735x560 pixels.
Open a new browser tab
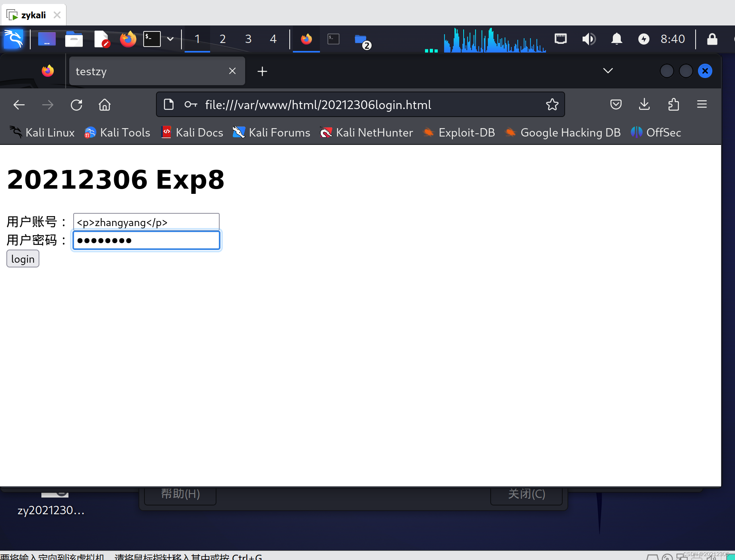point(262,71)
